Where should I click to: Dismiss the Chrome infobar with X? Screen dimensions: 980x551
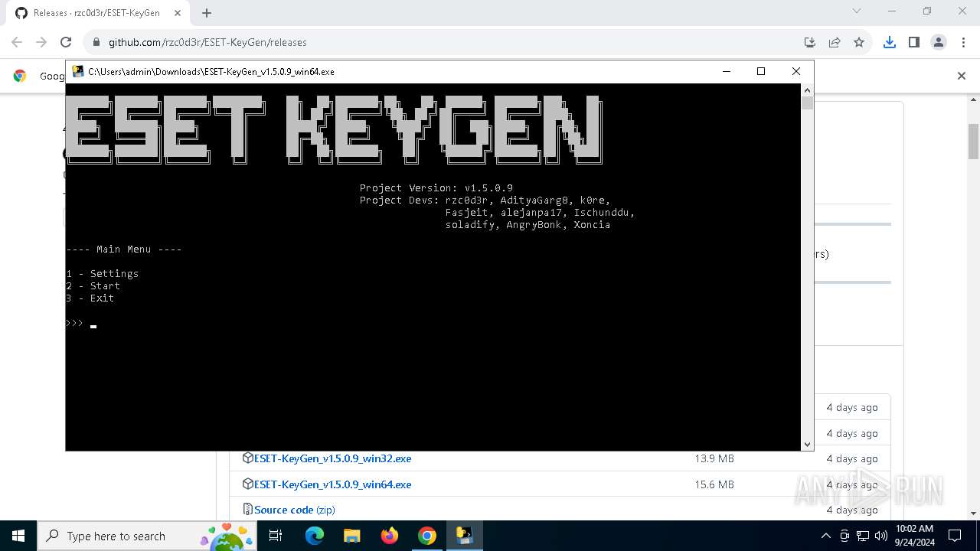click(962, 76)
